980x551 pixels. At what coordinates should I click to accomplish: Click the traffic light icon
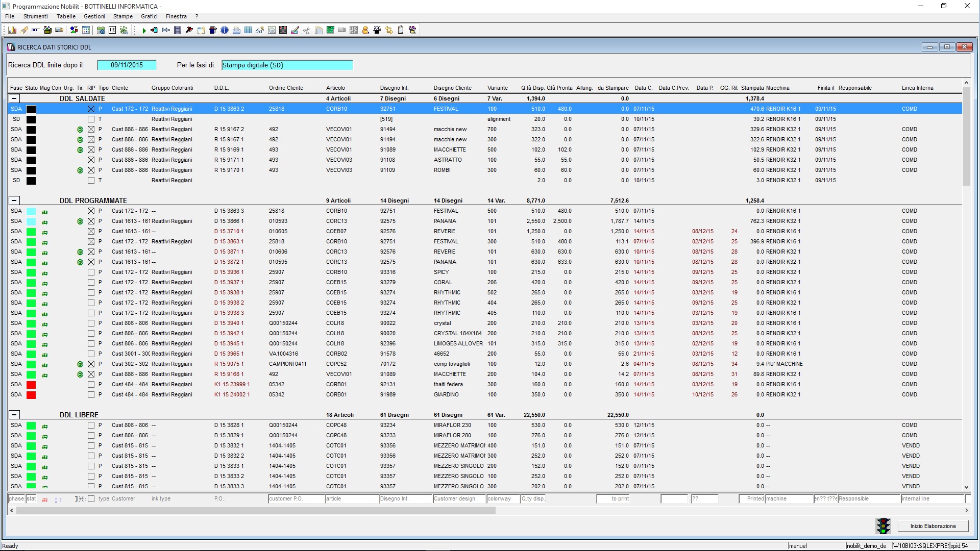pos(883,526)
